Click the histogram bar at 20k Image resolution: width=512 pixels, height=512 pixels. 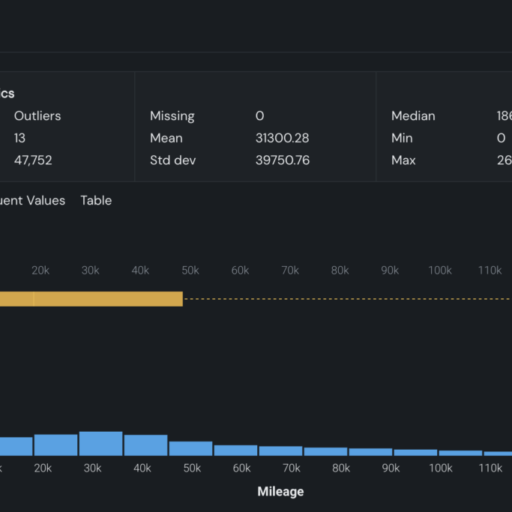(x=56, y=445)
